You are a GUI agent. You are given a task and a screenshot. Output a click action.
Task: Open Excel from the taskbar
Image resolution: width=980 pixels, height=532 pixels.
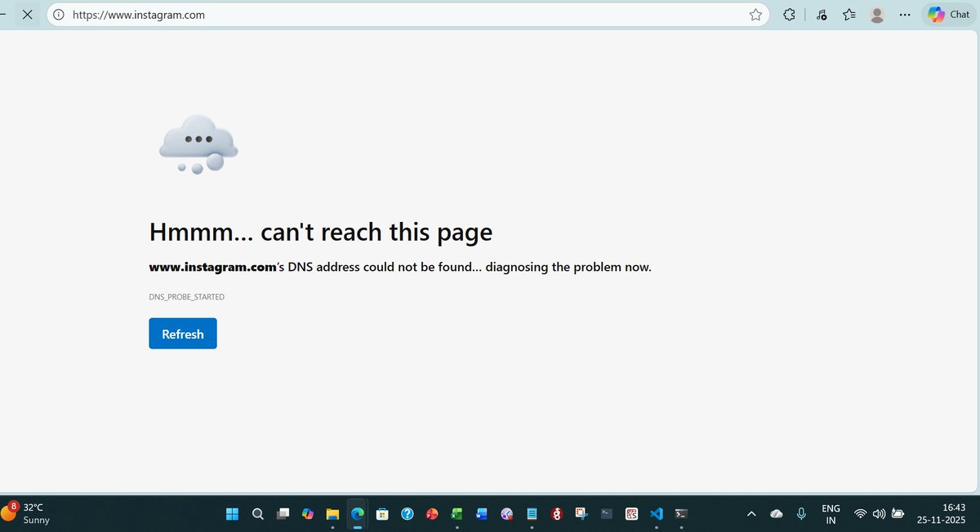457,514
